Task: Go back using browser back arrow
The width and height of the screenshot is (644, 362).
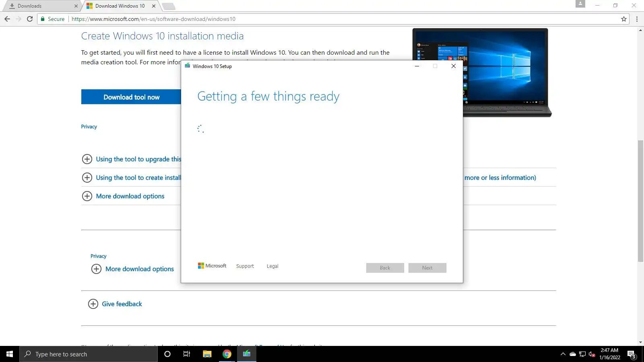Action: 7,19
